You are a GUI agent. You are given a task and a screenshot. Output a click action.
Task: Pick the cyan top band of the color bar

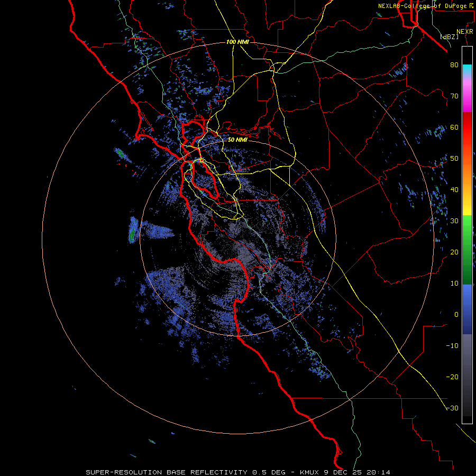pos(467,69)
